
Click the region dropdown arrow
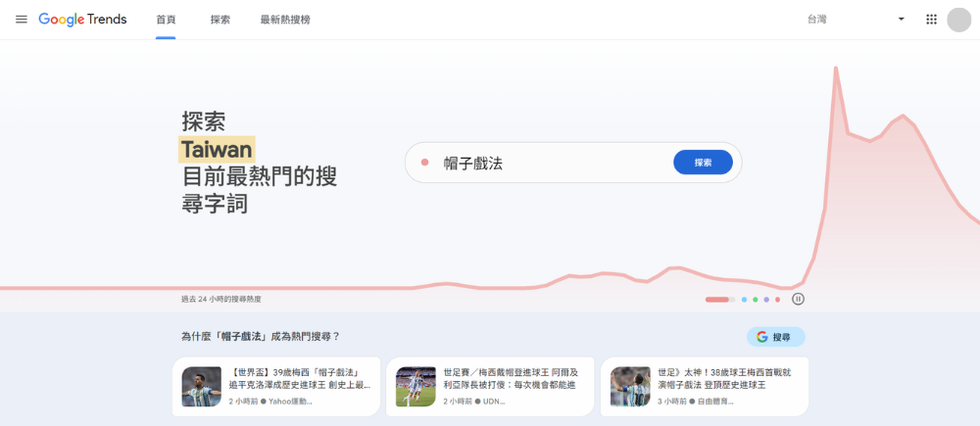pos(901,20)
